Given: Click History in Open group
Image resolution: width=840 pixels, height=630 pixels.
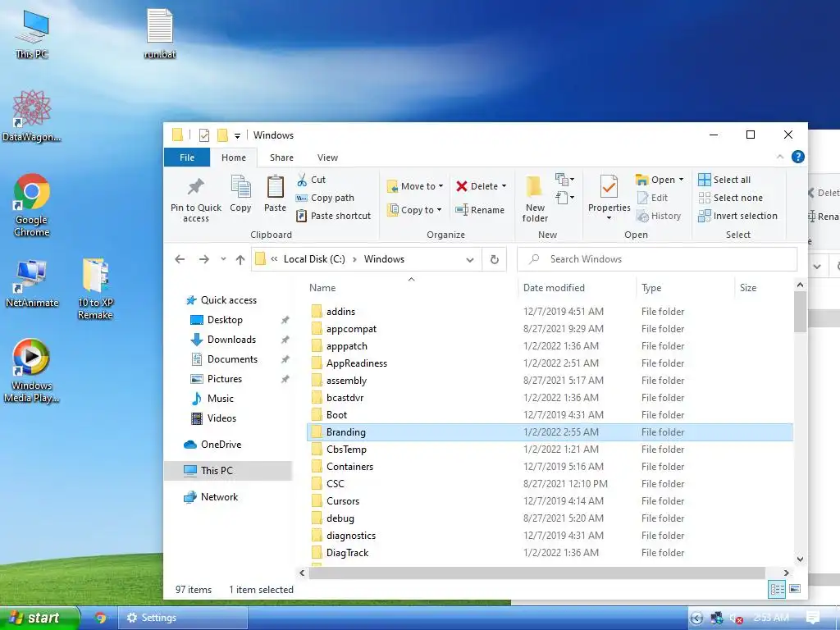Looking at the screenshot, I should point(659,216).
